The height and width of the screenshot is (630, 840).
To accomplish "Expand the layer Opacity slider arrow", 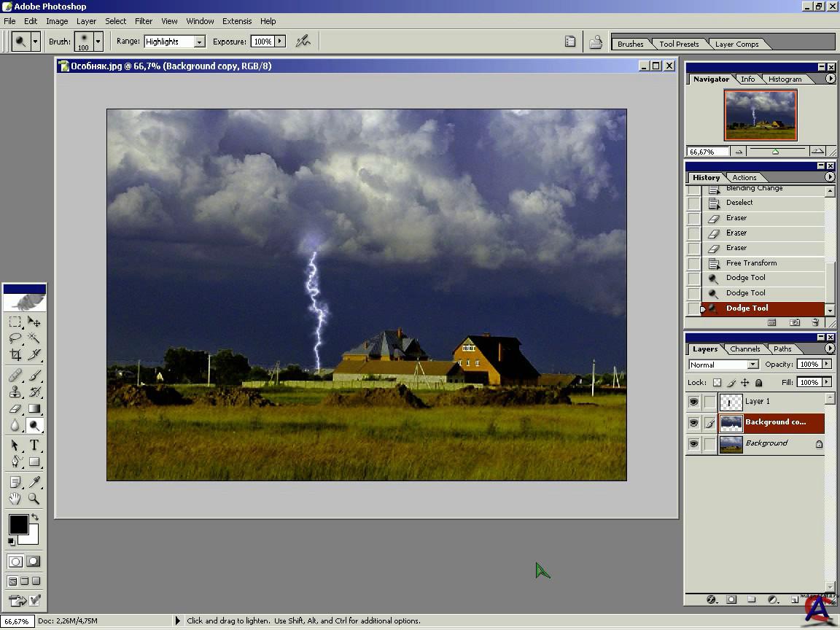I will click(x=827, y=365).
